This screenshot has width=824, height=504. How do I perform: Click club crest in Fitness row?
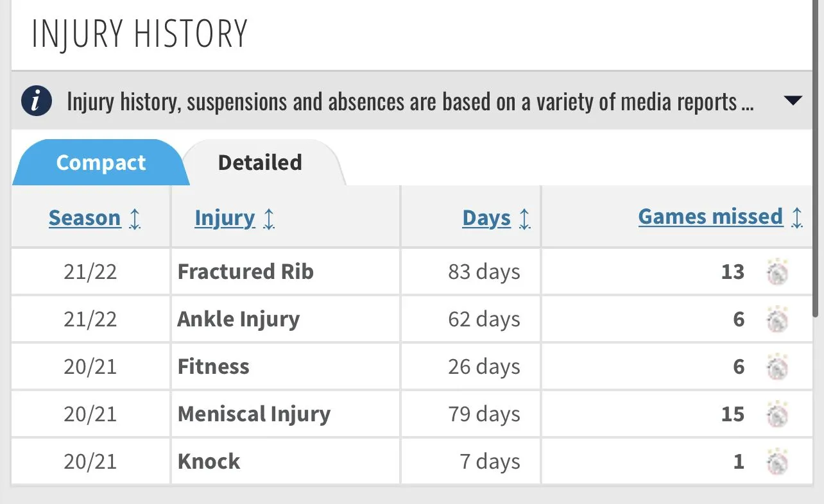[777, 367]
